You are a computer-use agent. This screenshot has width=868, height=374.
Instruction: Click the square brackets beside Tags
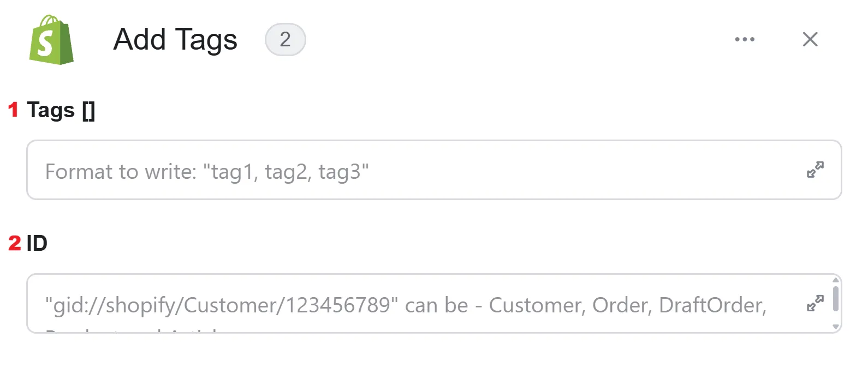pyautogui.click(x=88, y=111)
